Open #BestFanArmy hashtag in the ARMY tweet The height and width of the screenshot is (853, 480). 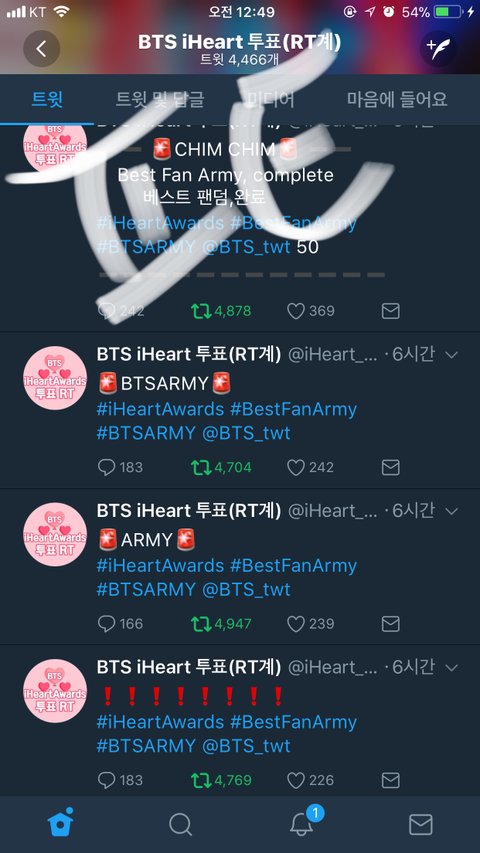293,566
